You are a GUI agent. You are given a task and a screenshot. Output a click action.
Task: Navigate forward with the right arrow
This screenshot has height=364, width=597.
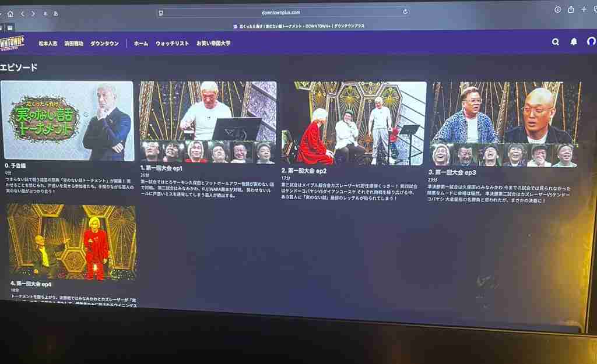pos(33,14)
